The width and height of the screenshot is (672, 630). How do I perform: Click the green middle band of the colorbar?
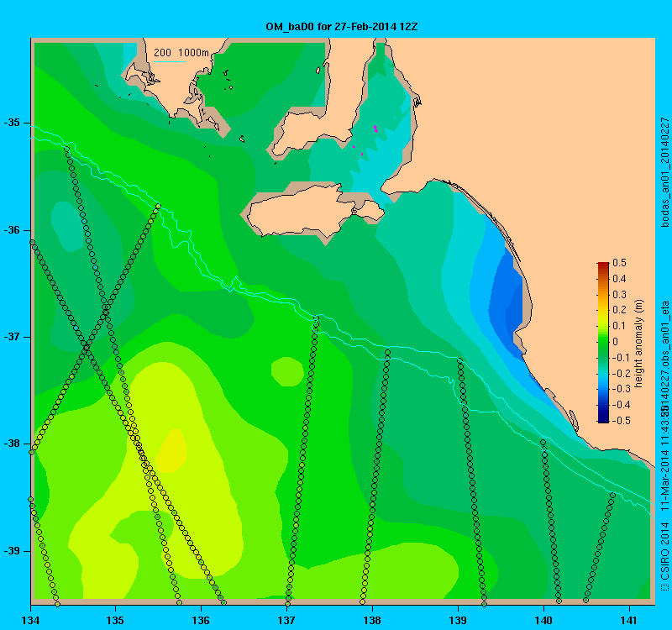603,342
